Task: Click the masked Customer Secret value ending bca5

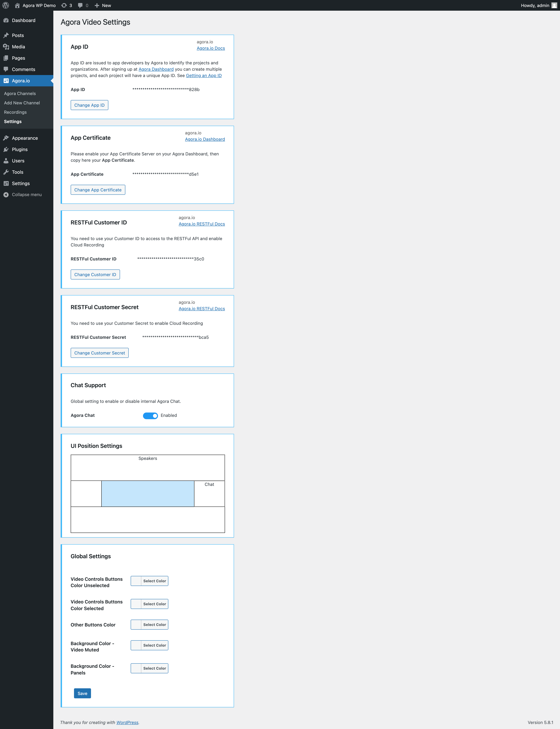Action: pos(176,337)
